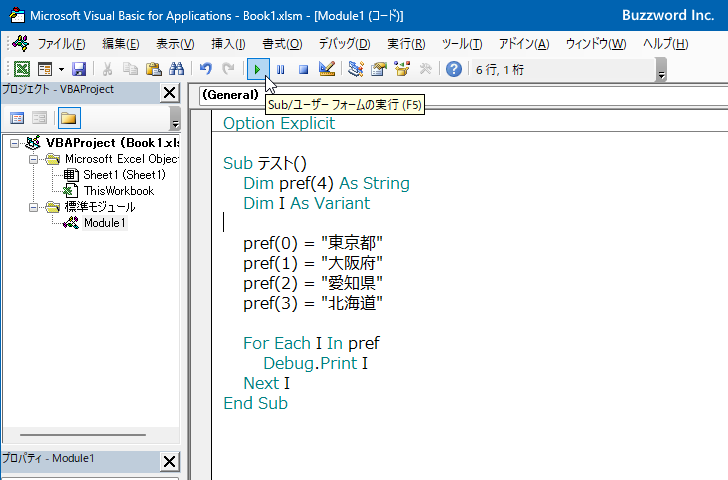Select Module1 in project tree
This screenshot has height=480, width=728.
(104, 223)
